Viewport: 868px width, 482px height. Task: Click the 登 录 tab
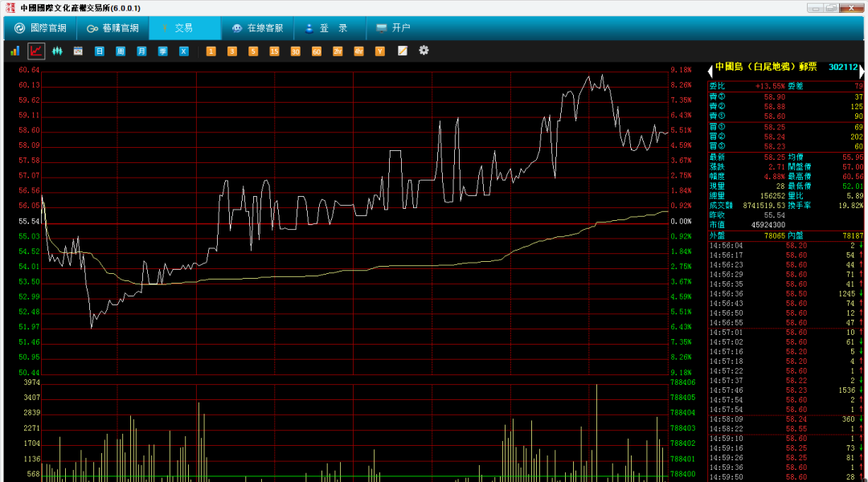pyautogui.click(x=330, y=28)
